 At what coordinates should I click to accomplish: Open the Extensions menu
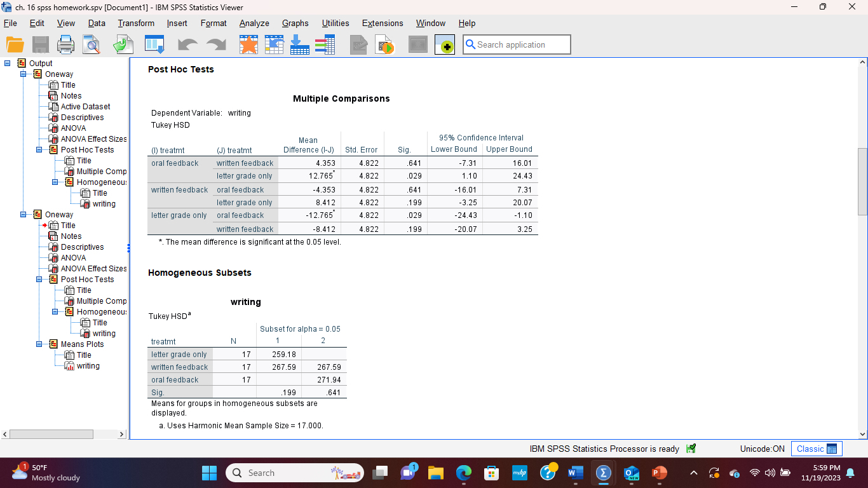click(x=383, y=23)
